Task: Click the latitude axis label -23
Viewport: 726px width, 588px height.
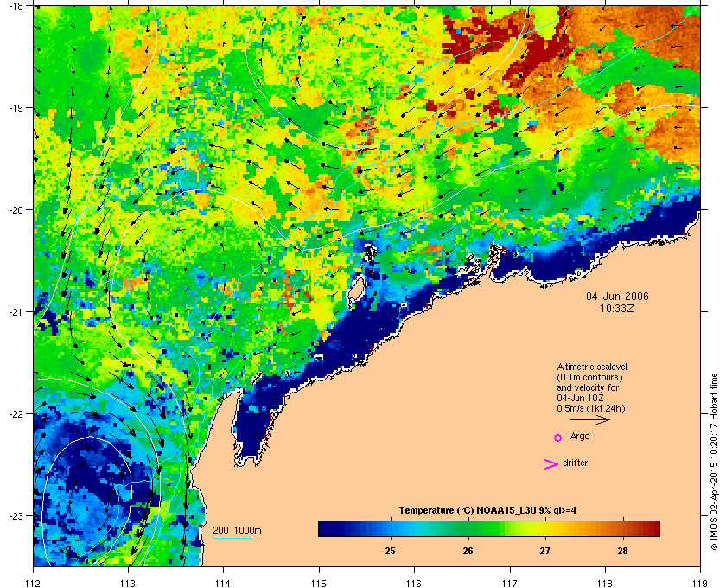Action: click(x=16, y=515)
